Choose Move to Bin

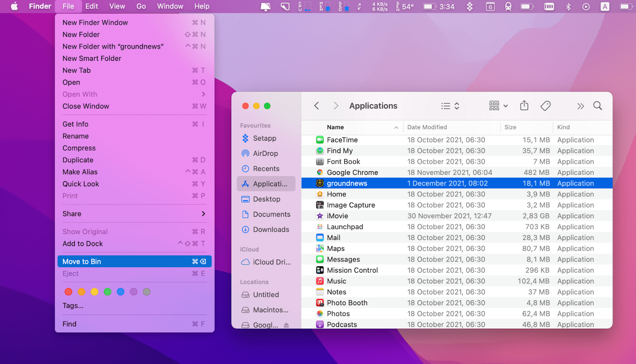click(x=134, y=261)
